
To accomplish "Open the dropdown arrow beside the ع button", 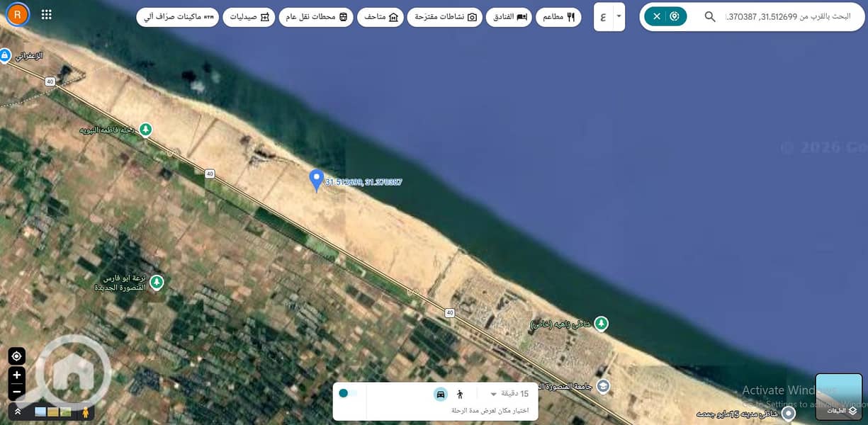I will tap(619, 16).
